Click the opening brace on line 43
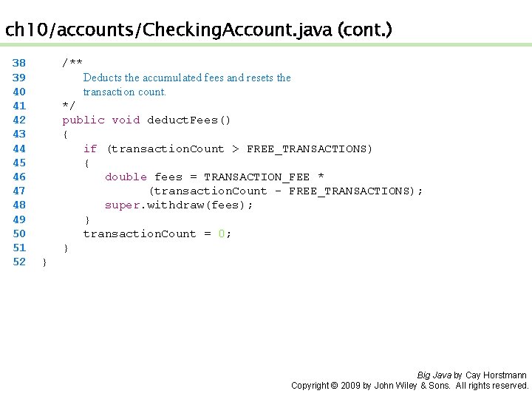Screen dimensions: 532x399 point(65,134)
